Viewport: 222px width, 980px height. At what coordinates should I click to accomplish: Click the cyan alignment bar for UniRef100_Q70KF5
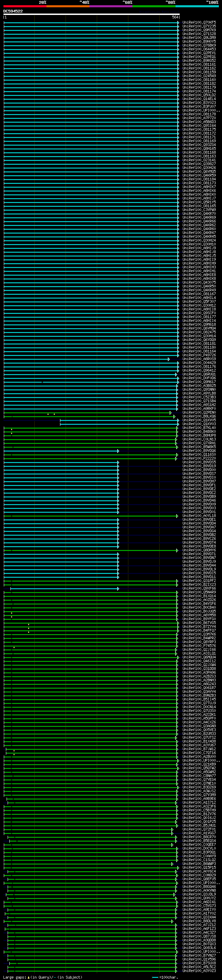click(92, 23)
